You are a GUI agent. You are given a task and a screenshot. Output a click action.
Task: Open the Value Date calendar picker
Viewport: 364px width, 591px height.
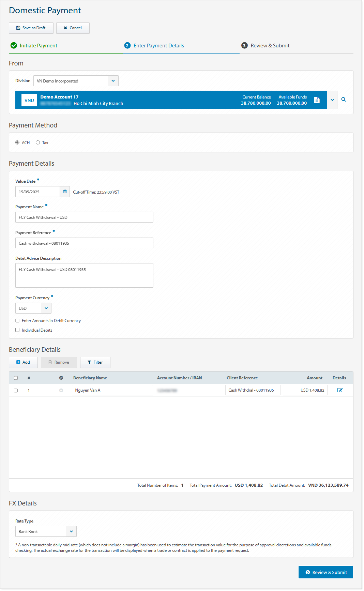[65, 192]
